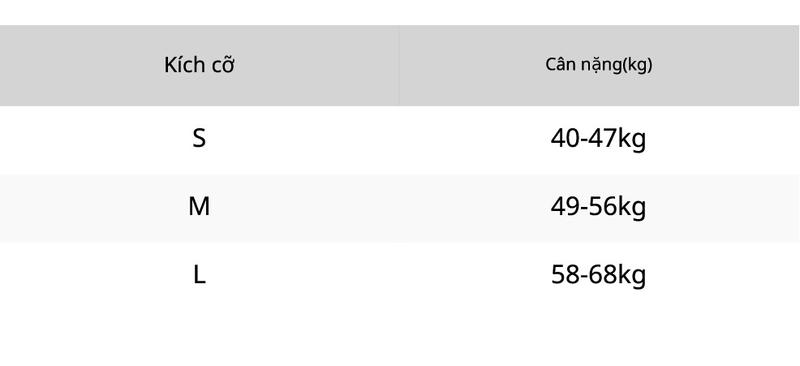
Task: Select the size S cell
Action: [x=199, y=138]
